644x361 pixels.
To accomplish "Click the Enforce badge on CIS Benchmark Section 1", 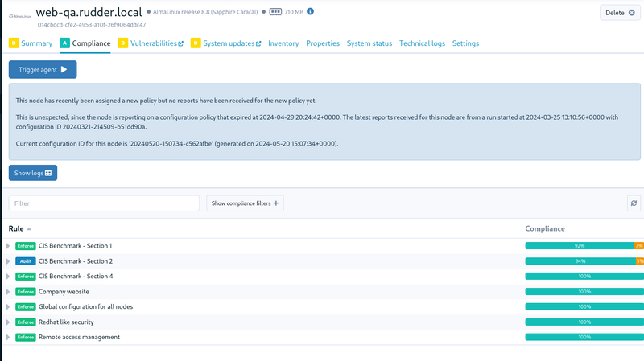I will tap(26, 246).
